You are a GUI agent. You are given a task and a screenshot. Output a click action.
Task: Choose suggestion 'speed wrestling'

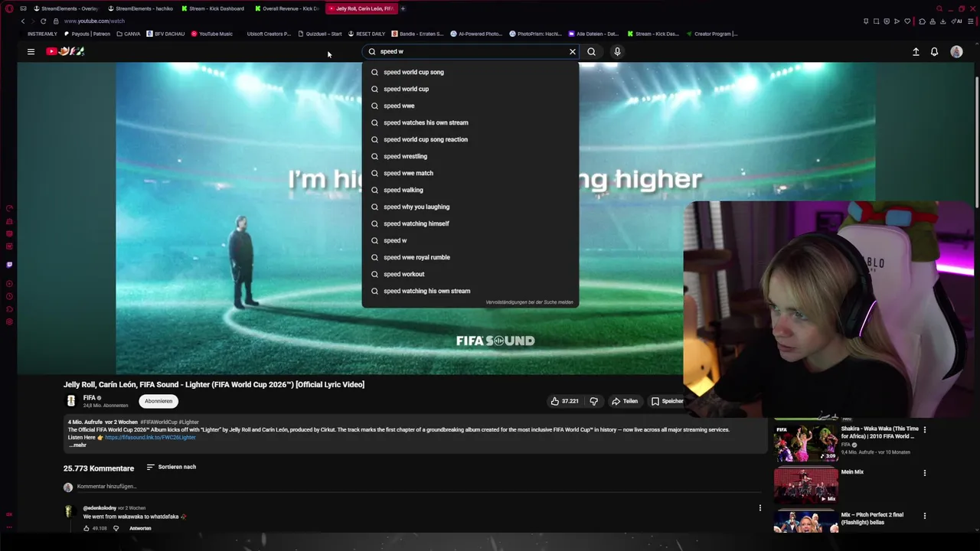point(470,156)
